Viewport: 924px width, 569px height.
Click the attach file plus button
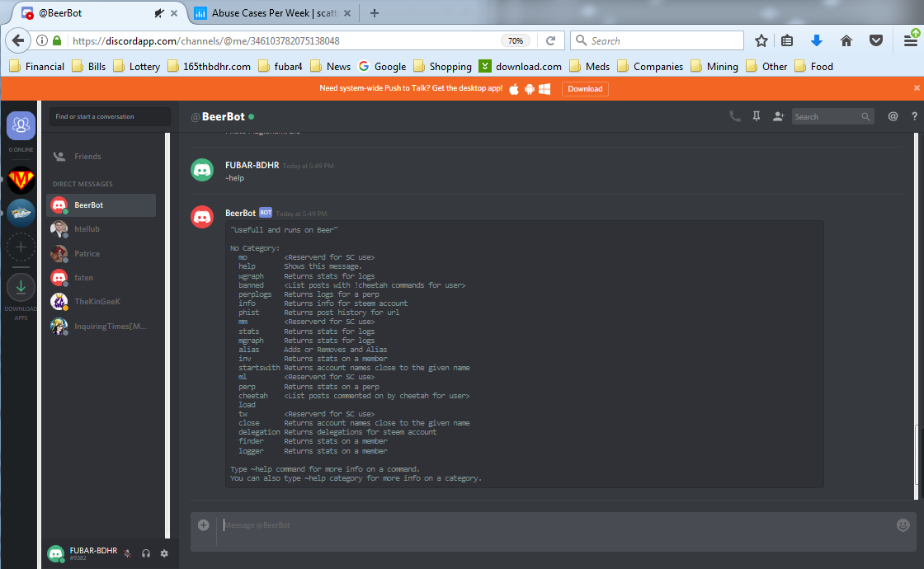pyautogui.click(x=203, y=524)
